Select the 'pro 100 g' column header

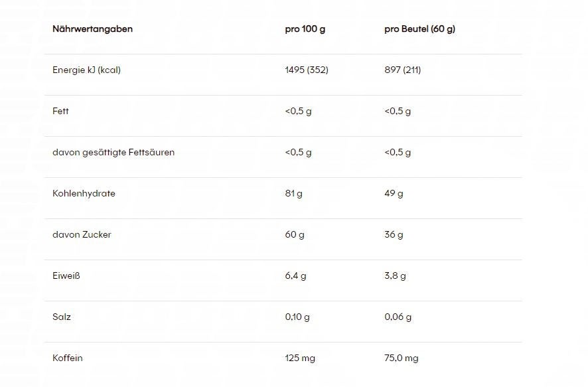[x=305, y=29]
